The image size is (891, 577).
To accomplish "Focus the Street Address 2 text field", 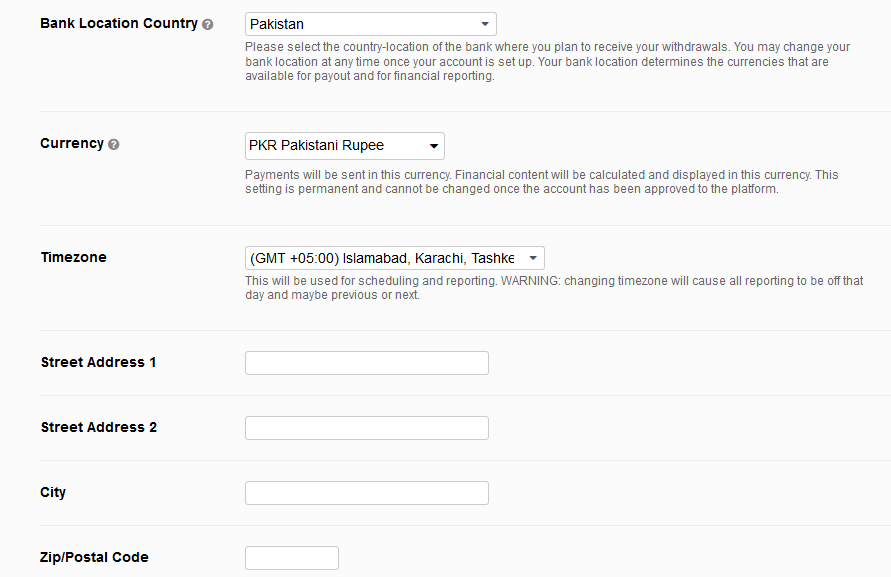I will [x=367, y=427].
